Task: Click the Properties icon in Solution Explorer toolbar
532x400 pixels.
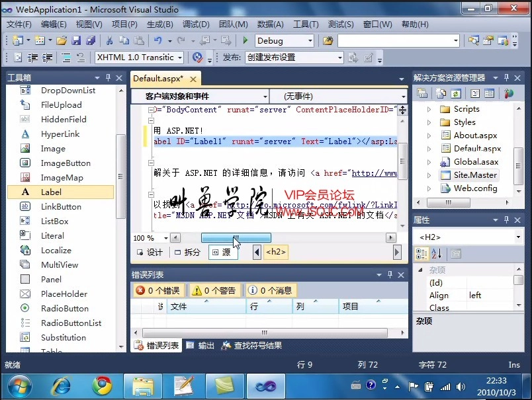Action: point(422,93)
